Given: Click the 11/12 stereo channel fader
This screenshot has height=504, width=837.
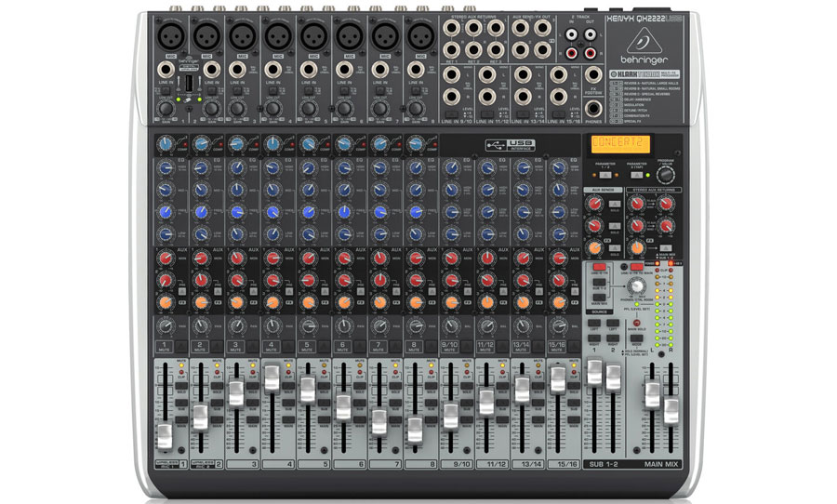Looking at the screenshot, I should [x=486, y=402].
